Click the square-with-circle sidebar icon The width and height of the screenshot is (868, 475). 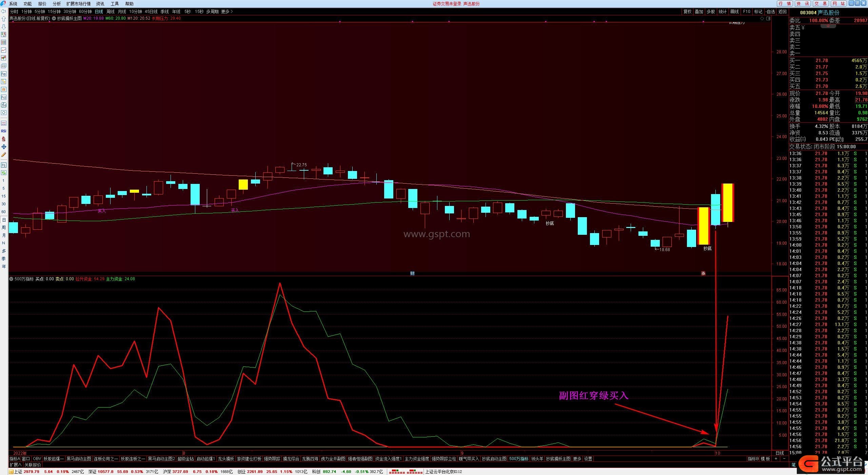click(x=4, y=113)
